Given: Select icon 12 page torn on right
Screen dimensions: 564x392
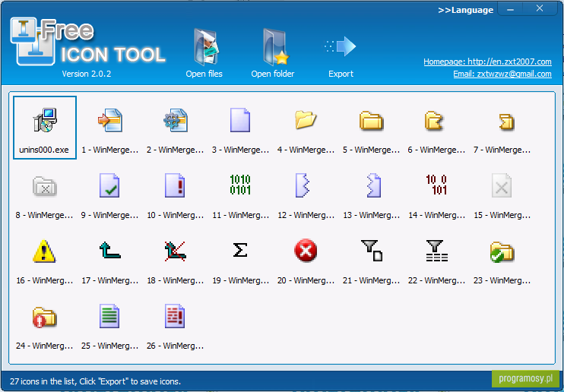Looking at the screenshot, I should pyautogui.click(x=303, y=185).
